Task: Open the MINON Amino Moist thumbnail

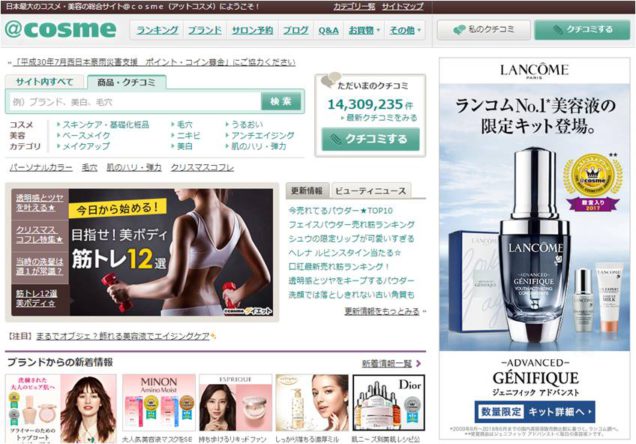Action: point(159,403)
